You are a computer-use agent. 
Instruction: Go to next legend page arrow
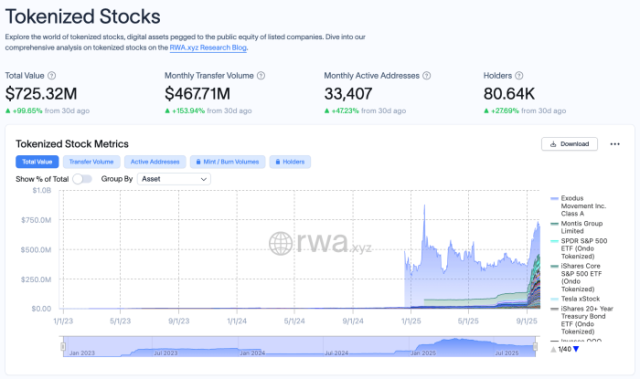pos(576,349)
